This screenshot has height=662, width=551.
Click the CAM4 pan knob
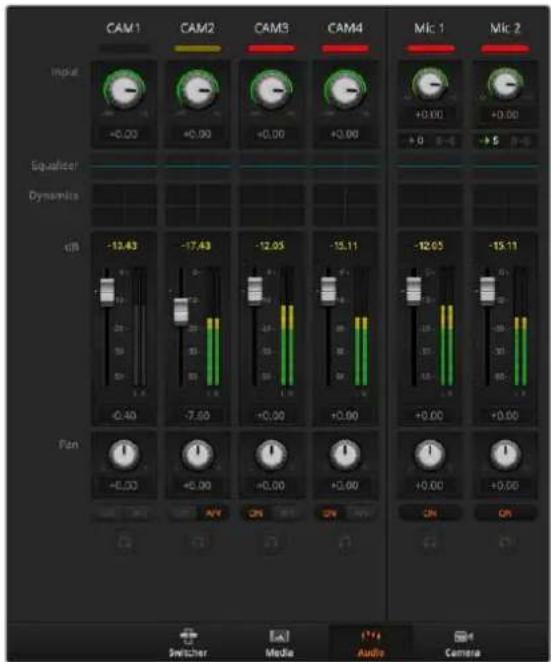345,455
